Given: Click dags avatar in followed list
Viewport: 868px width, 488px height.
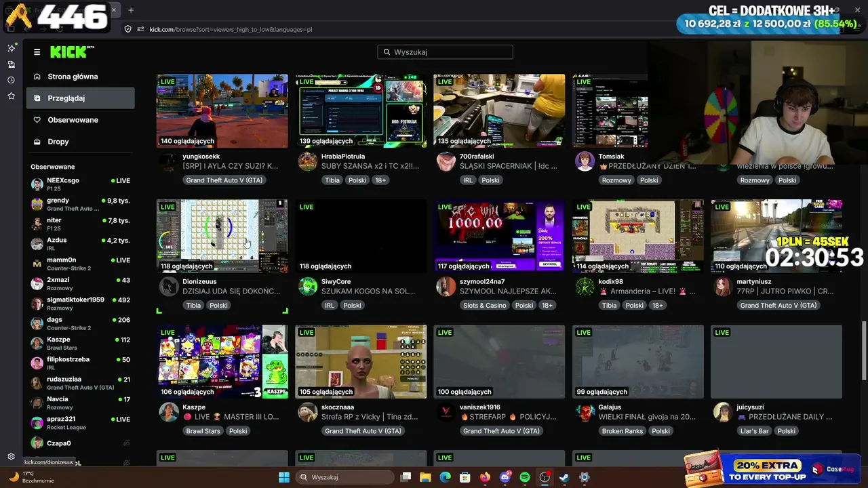Looking at the screenshot, I should 37,323.
